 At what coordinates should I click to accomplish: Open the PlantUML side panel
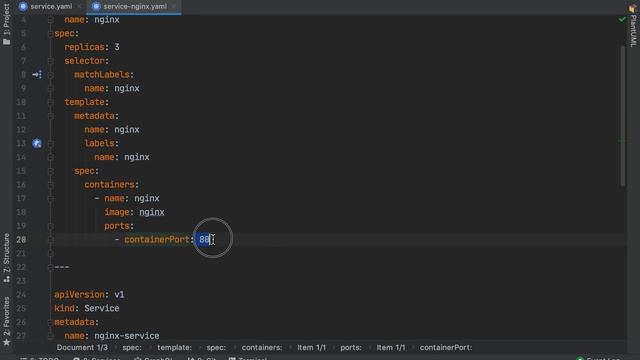(633, 25)
